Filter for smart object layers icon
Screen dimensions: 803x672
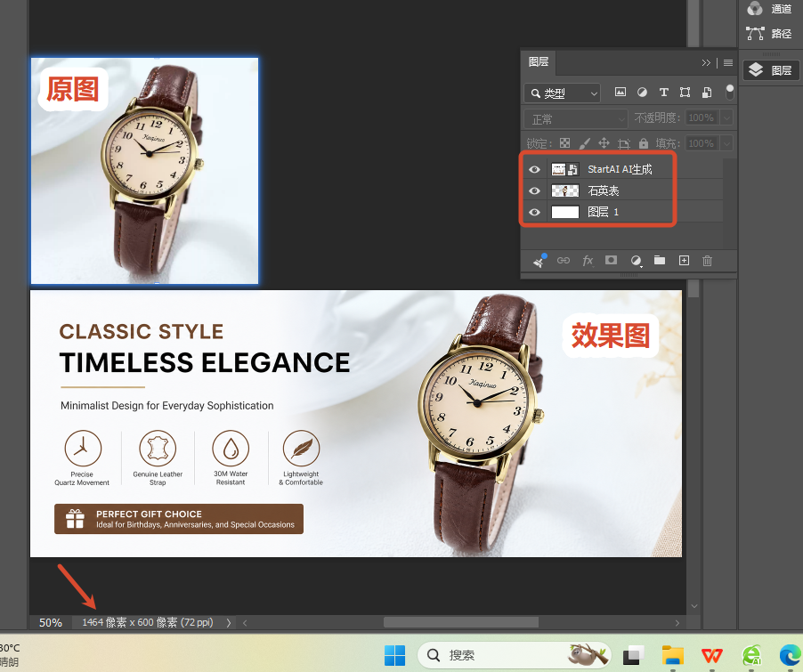[x=707, y=93]
